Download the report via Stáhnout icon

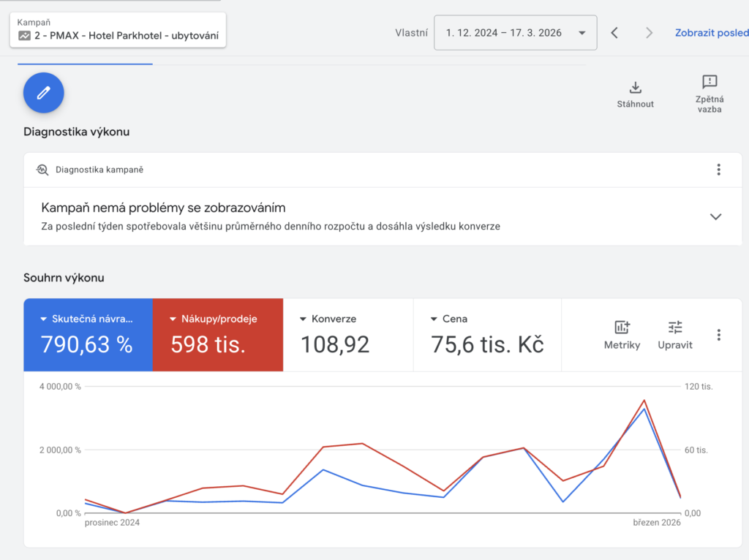[x=635, y=88]
